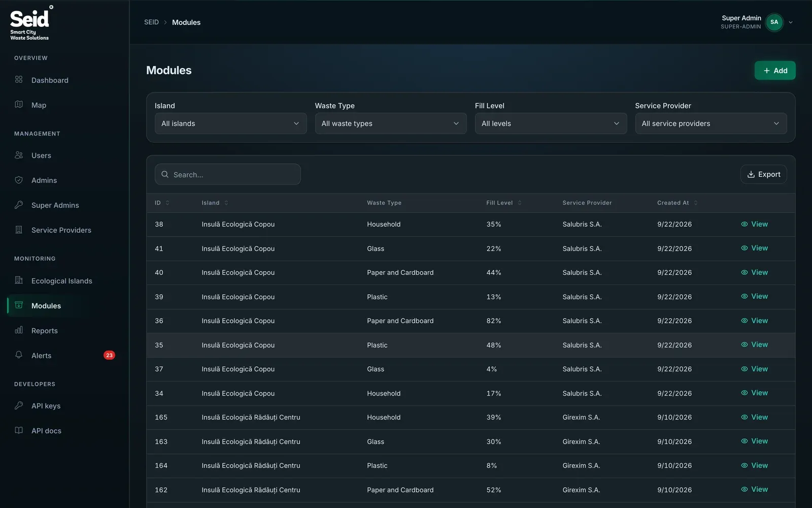Click the eye icon for module 36
Viewport: 812px width, 508px height.
pos(745,321)
